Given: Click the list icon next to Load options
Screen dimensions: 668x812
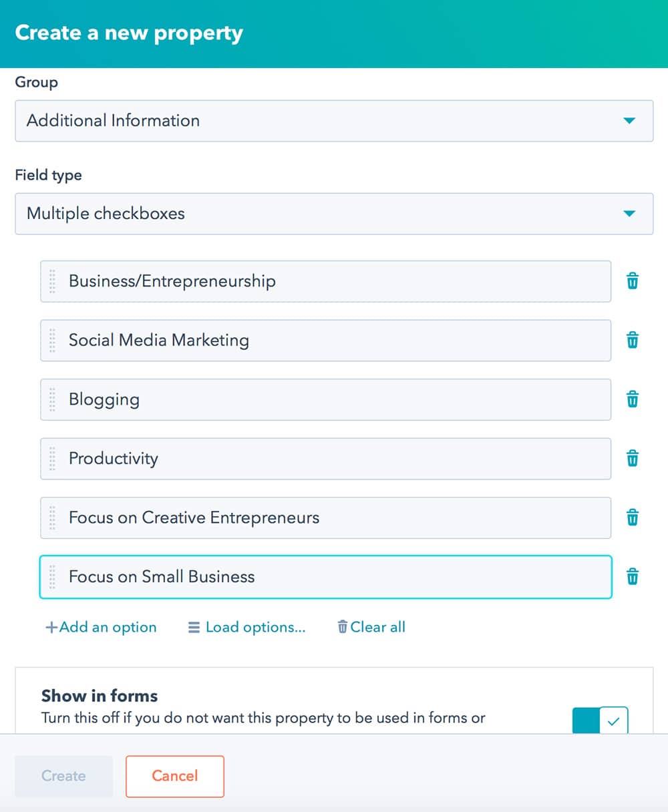Looking at the screenshot, I should 194,627.
